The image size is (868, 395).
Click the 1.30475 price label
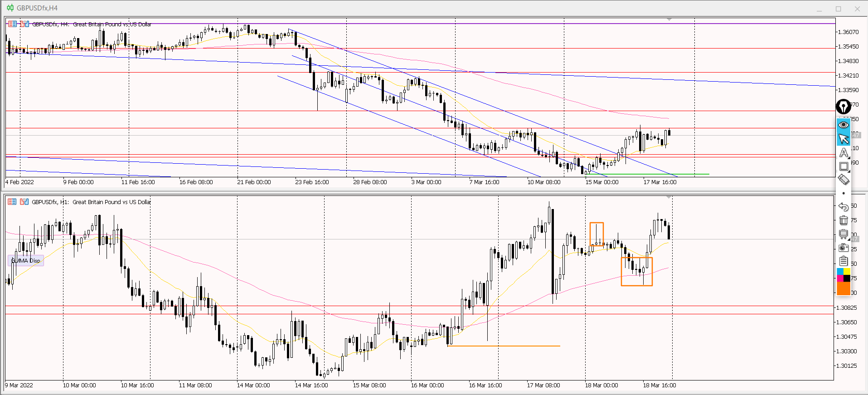point(847,336)
